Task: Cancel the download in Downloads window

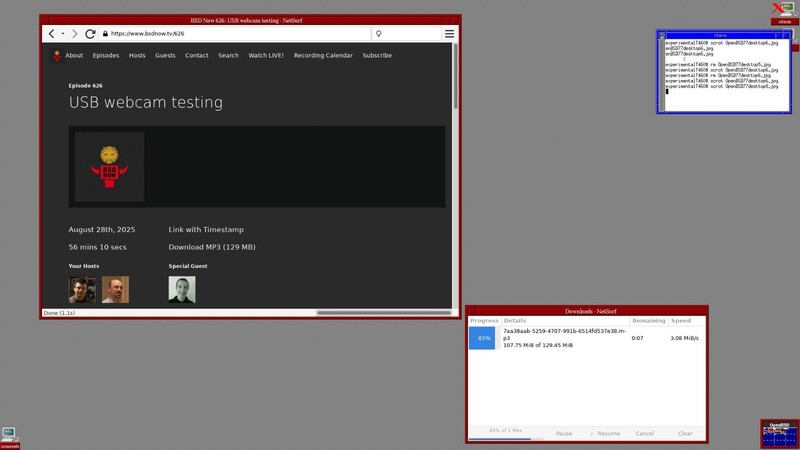Action: point(644,433)
